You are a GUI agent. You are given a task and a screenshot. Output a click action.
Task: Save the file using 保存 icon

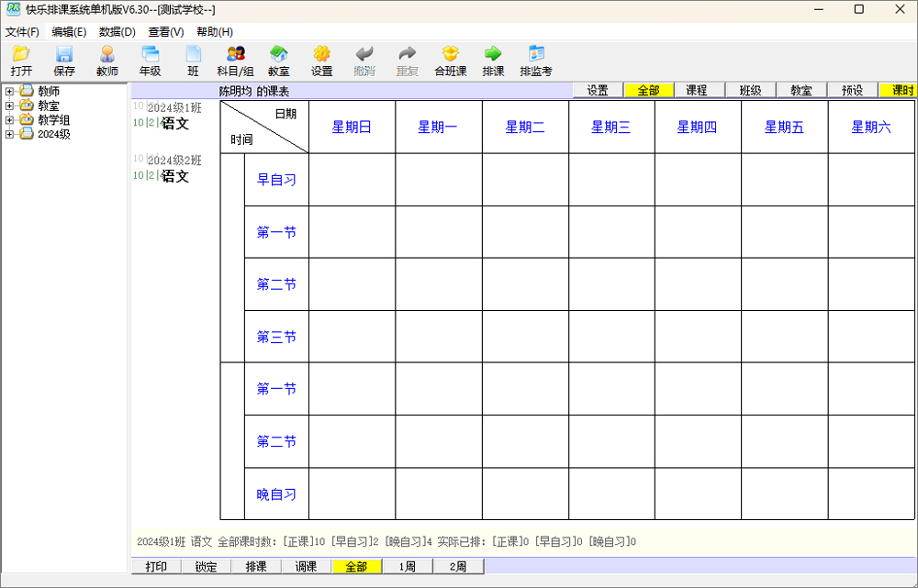[63, 61]
